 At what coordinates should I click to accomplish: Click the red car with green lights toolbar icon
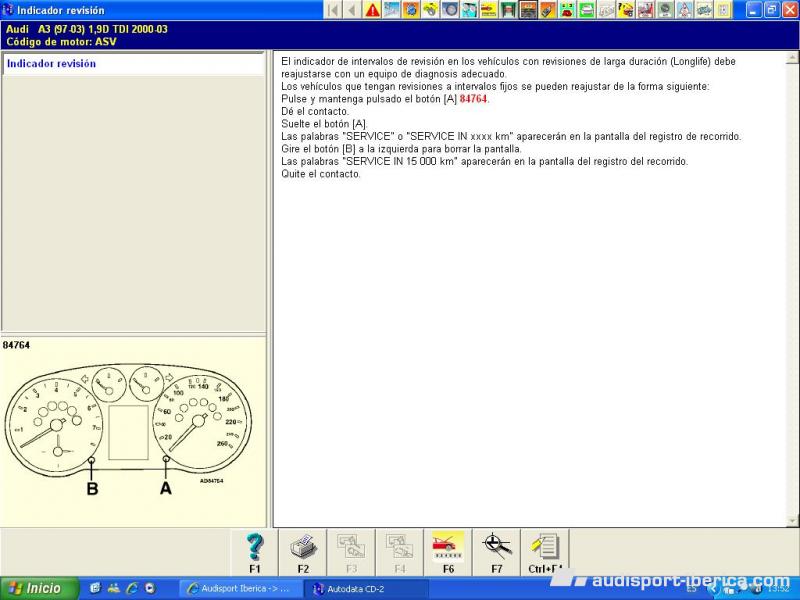point(567,10)
